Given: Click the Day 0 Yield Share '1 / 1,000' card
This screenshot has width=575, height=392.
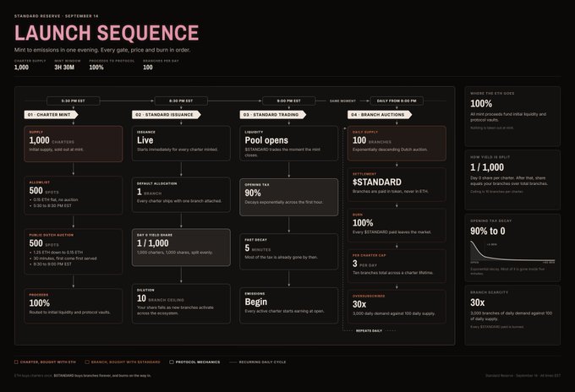Looking at the screenshot, I should pyautogui.click(x=181, y=248).
